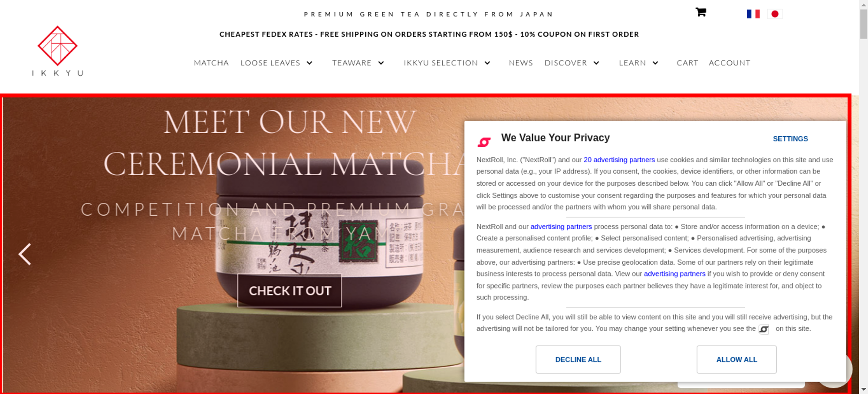Click the small NextRoll settings icon in text
The image size is (868, 394).
[763, 329]
